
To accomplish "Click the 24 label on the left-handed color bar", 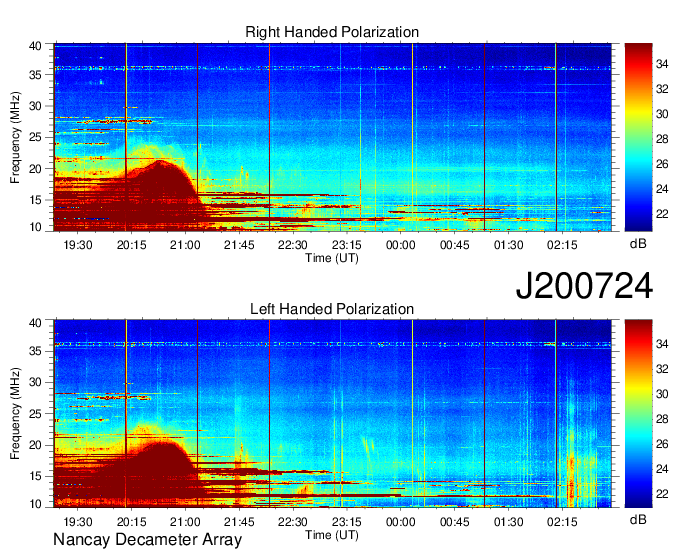I will pyautogui.click(x=662, y=469).
